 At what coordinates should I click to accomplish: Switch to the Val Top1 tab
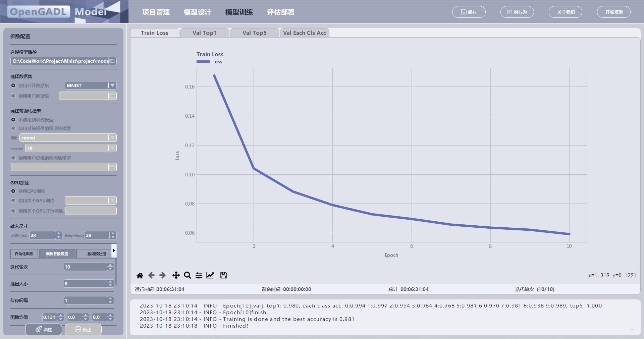coord(205,33)
